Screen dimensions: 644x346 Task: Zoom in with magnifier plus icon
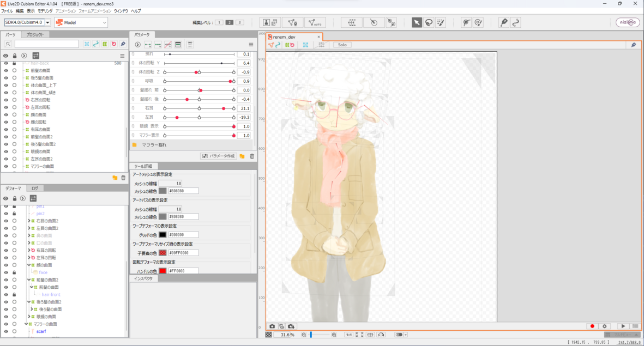pos(334,335)
